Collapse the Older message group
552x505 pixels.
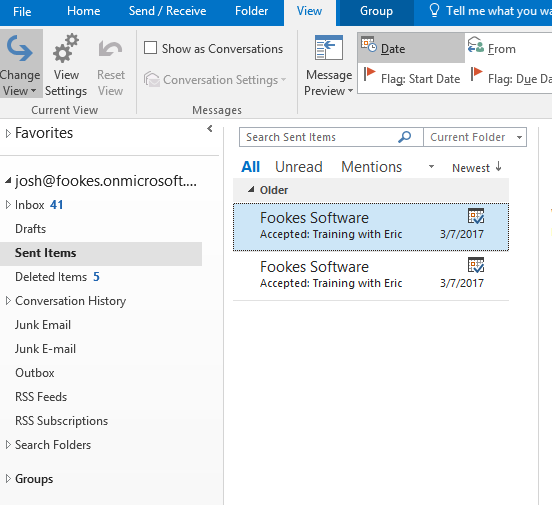tap(251, 190)
